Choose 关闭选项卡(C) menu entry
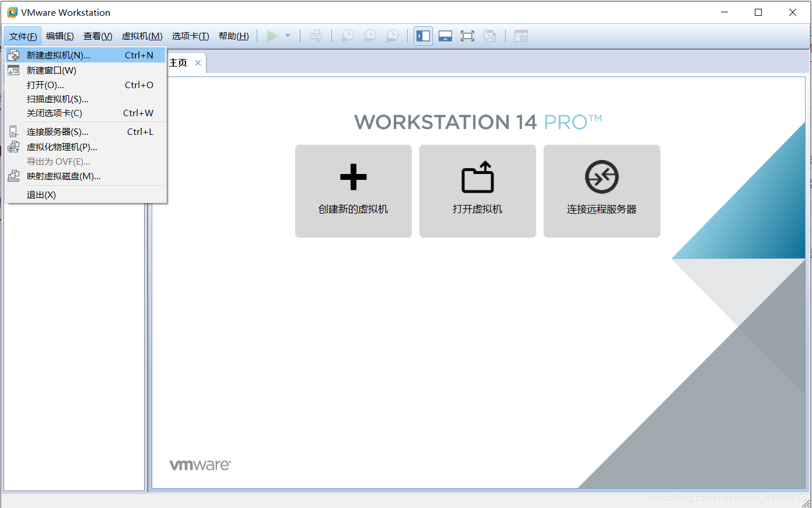Screen dimensions: 812x508 (x=86, y=113)
